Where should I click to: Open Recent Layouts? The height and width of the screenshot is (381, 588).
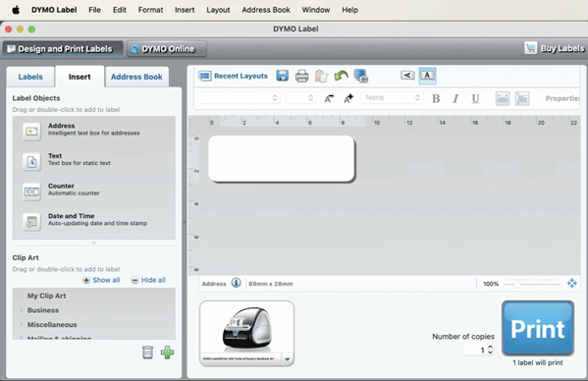(x=234, y=77)
